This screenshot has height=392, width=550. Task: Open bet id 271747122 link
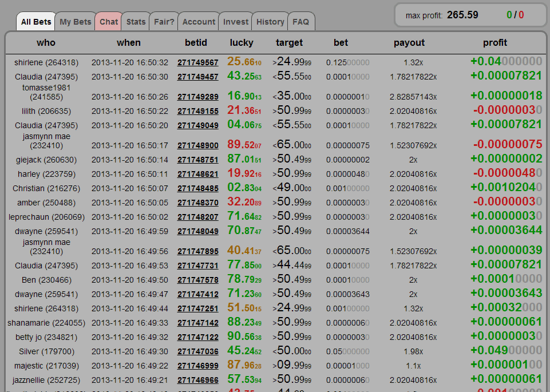198,337
